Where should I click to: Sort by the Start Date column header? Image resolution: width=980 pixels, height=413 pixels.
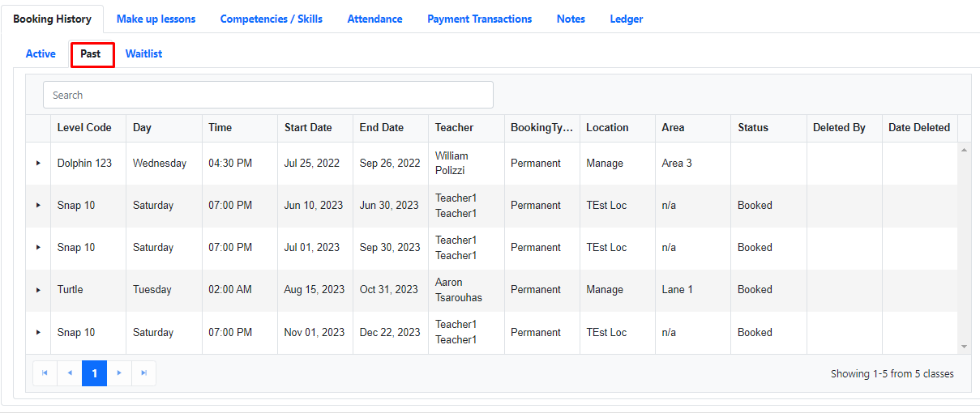(x=308, y=127)
